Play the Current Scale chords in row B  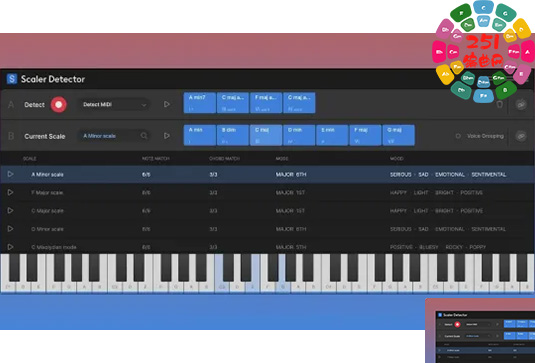[x=167, y=136]
